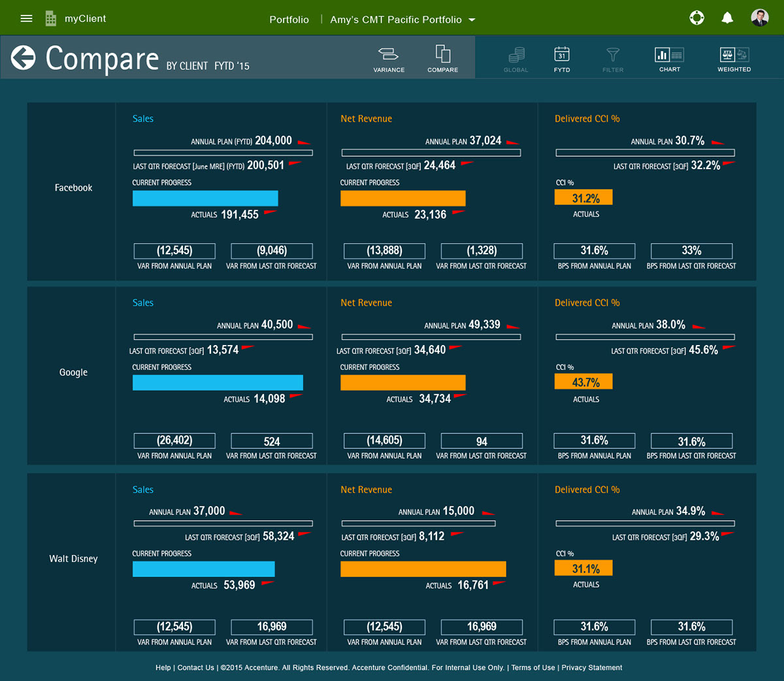Image resolution: width=784 pixels, height=681 pixels.
Task: Click the red flag beside Facebook actuals 191,455
Action: (270, 212)
